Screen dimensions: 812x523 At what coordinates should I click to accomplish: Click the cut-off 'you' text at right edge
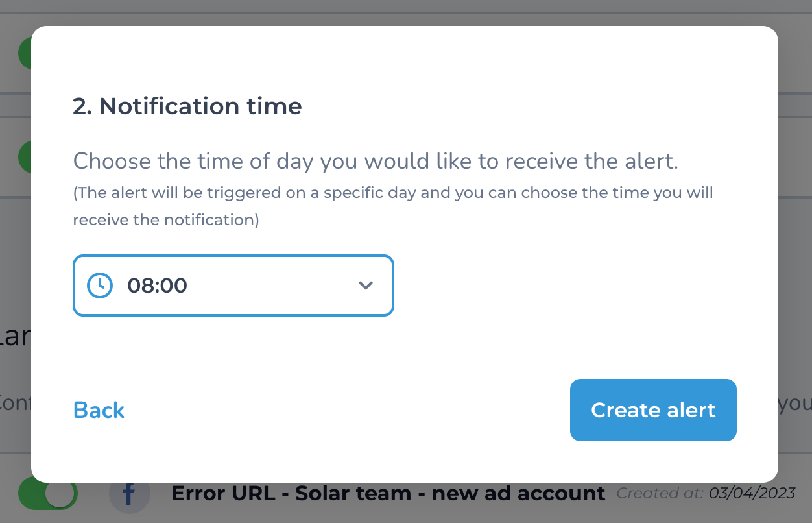point(795,404)
